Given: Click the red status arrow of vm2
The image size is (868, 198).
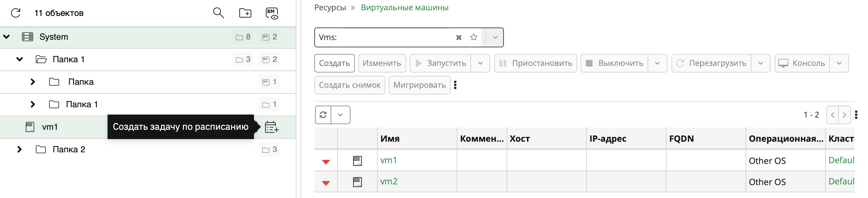Looking at the screenshot, I should click(326, 183).
